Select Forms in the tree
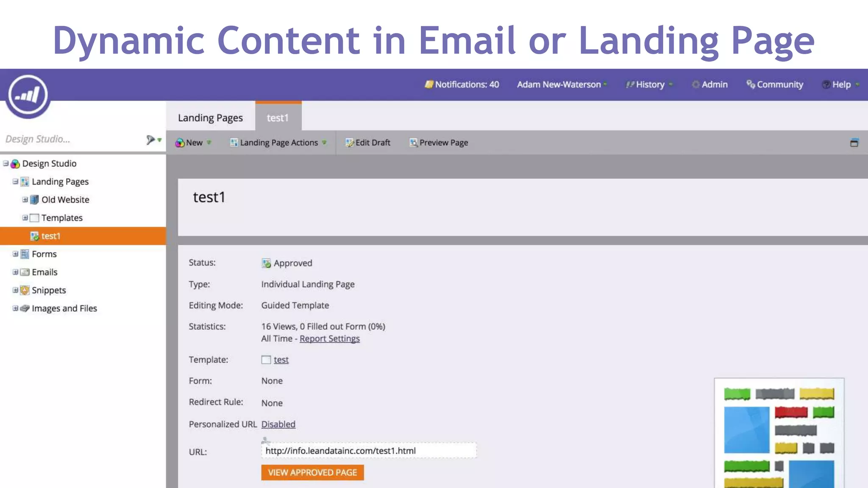 click(x=44, y=254)
